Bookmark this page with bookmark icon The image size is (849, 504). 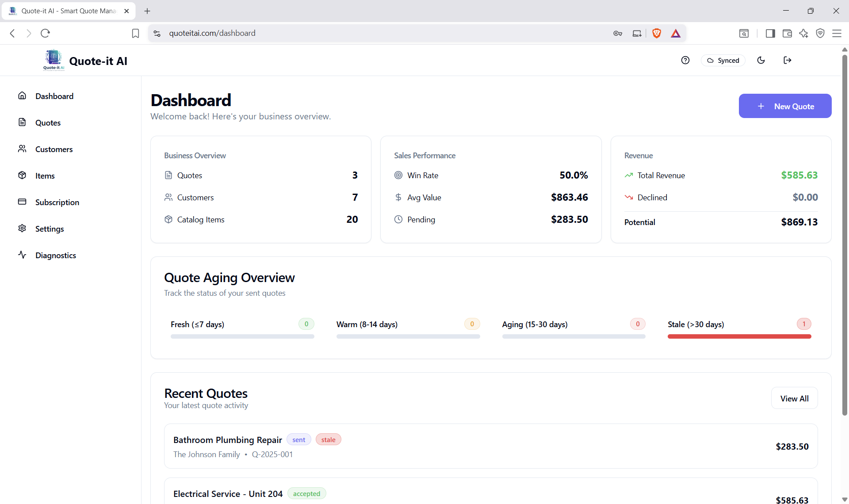(135, 33)
